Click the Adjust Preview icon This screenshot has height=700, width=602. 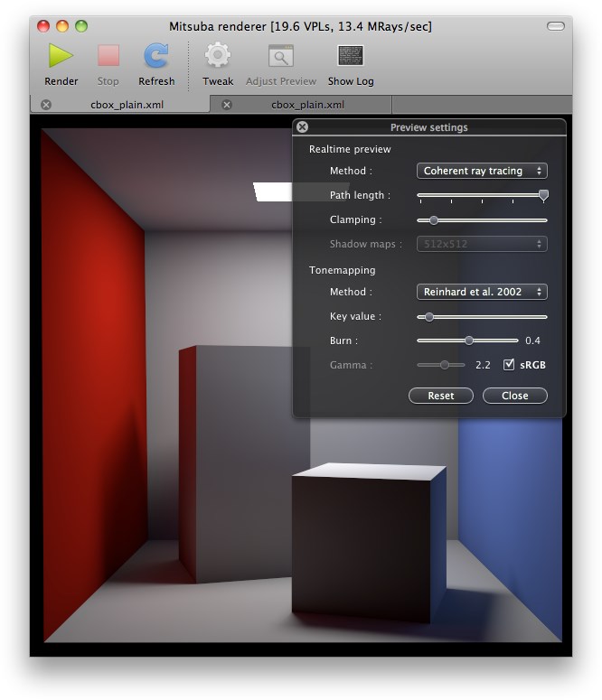(x=281, y=56)
